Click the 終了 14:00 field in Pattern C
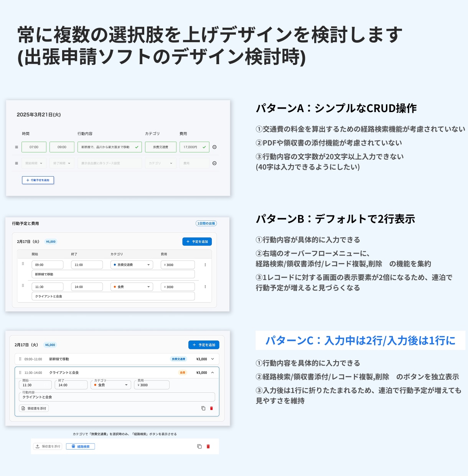Image resolution: width=468 pixels, height=476 pixels. (71, 385)
